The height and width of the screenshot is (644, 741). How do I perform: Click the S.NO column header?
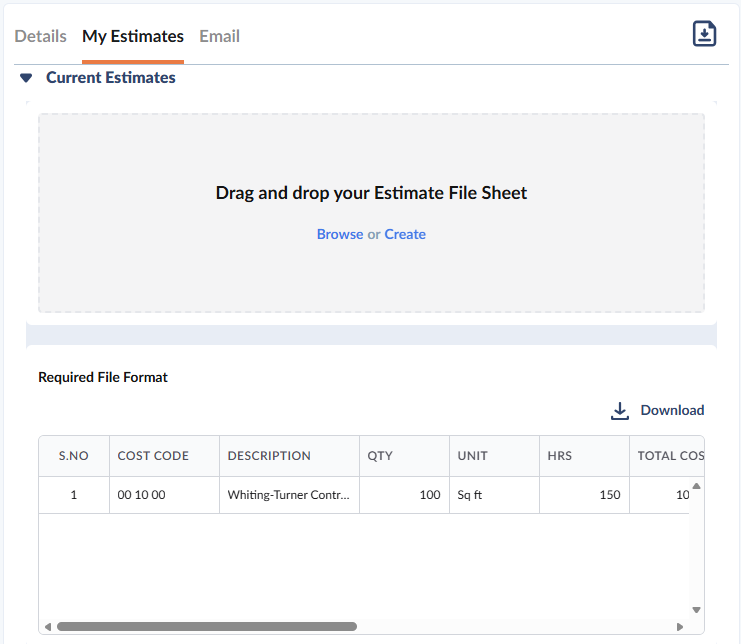click(74, 456)
